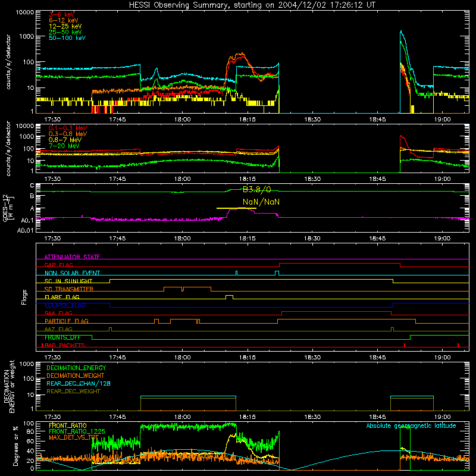The image size is (476, 476).
Task: Select the SC_IN_SUNLIGHT flag label
Action: [68, 281]
